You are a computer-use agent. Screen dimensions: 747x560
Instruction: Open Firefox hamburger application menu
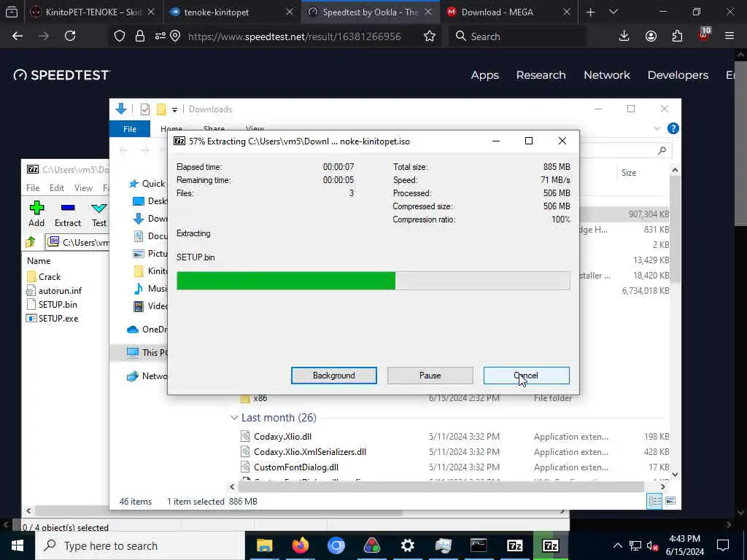tap(729, 36)
